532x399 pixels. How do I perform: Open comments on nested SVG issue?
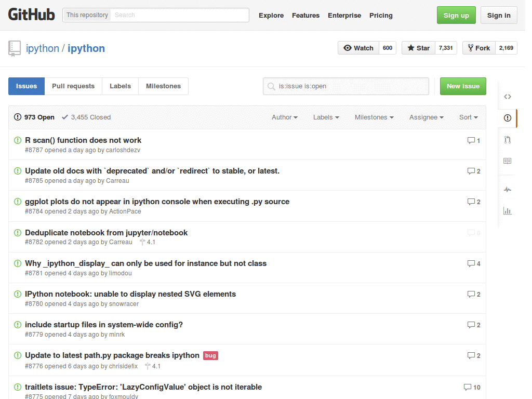(x=474, y=294)
